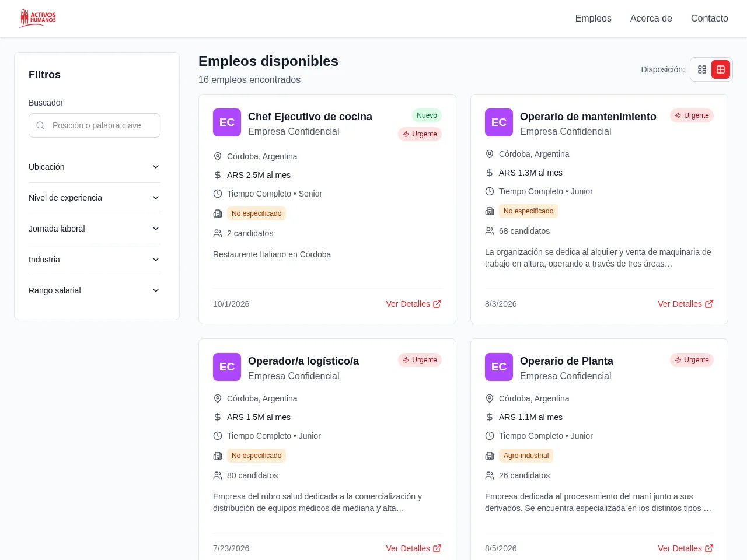Click dollar icon beside ARS 2.5M al mes
The height and width of the screenshot is (560, 747).
(x=218, y=175)
